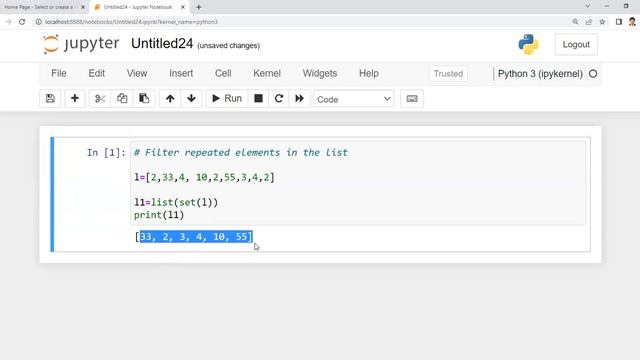Click the share page icon in address bar
640x360 pixels.
point(589,22)
